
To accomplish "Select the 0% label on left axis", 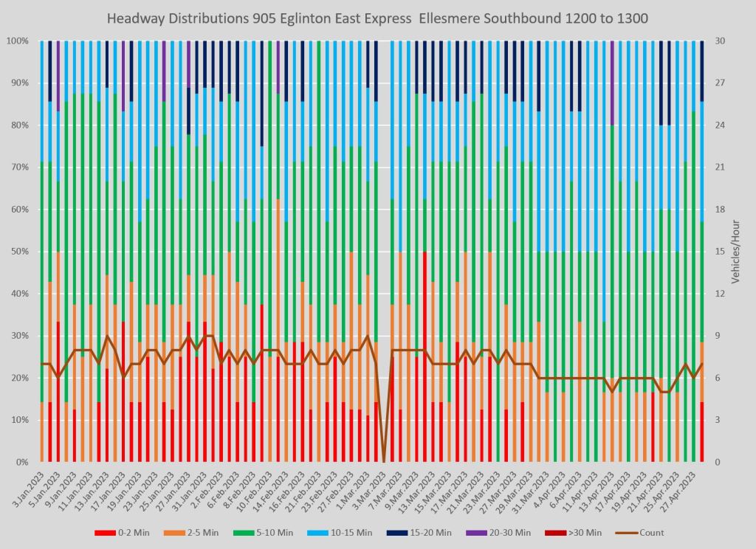I will (x=21, y=462).
